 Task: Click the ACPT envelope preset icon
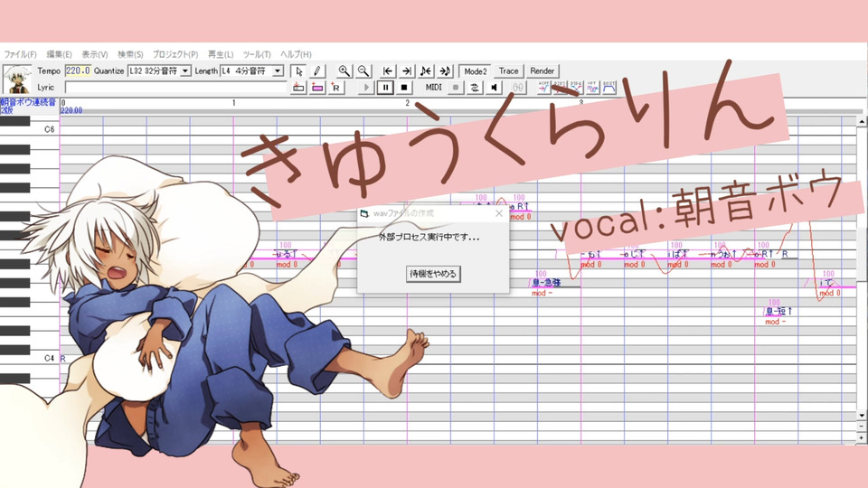point(543,88)
